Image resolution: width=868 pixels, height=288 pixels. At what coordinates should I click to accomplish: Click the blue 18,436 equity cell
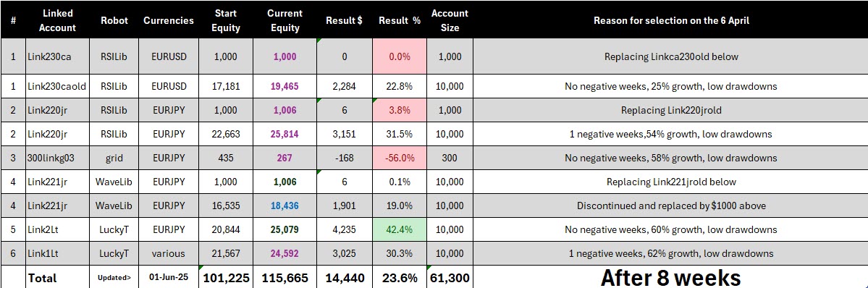tap(285, 206)
